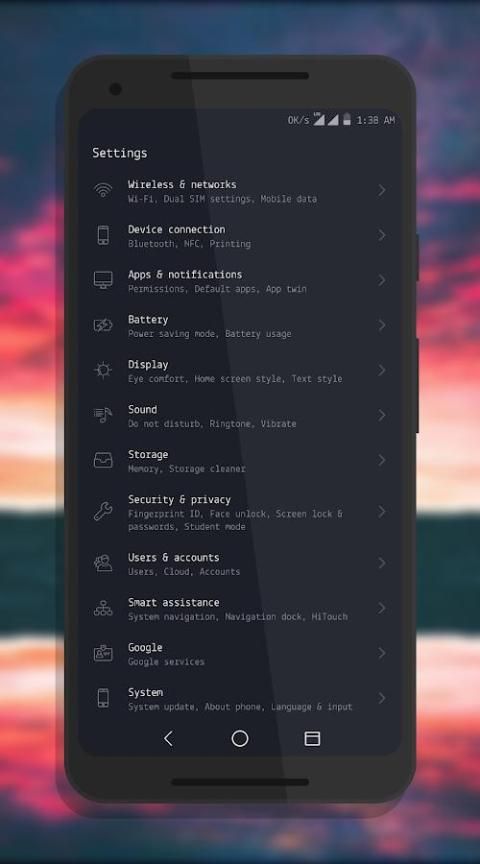This screenshot has height=864, width=480.
Task: Expand the Display row chevron arrow
Action: point(381,370)
